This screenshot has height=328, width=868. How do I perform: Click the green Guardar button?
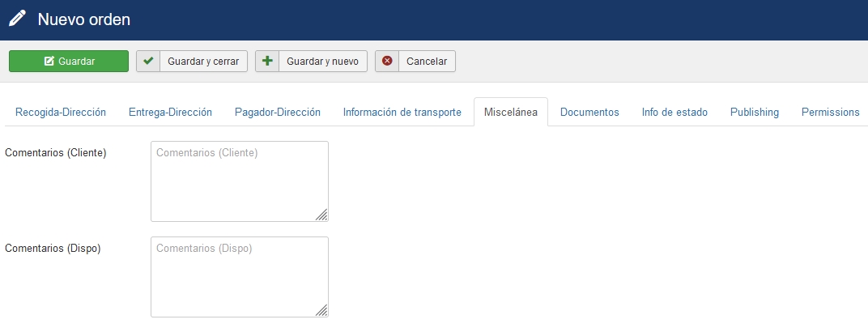[69, 62]
